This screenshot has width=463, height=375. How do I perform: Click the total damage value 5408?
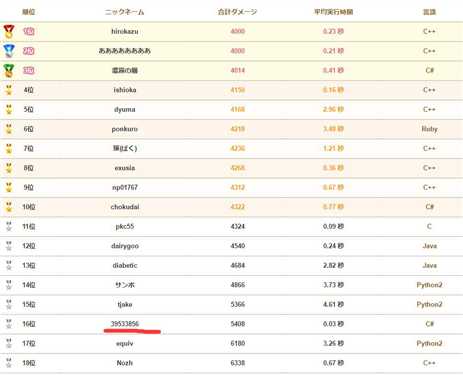point(238,324)
